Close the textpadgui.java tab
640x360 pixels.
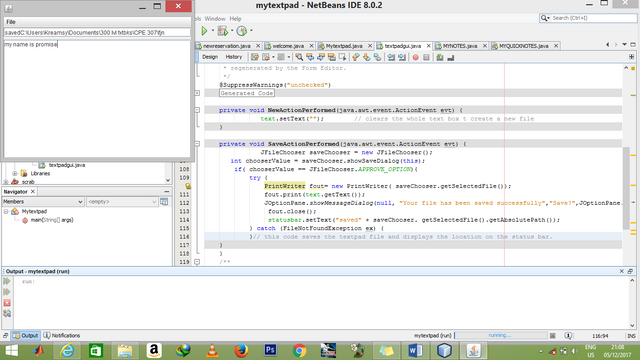pyautogui.click(x=429, y=46)
